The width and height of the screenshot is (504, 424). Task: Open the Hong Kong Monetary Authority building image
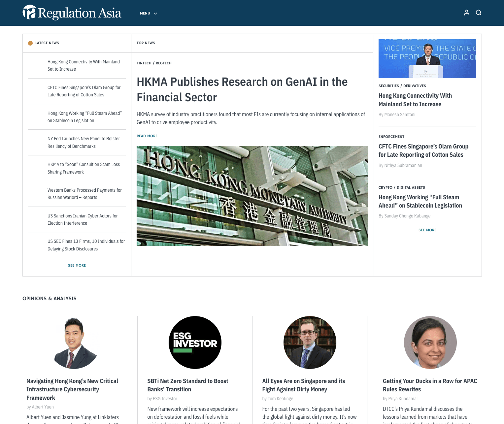(x=252, y=196)
